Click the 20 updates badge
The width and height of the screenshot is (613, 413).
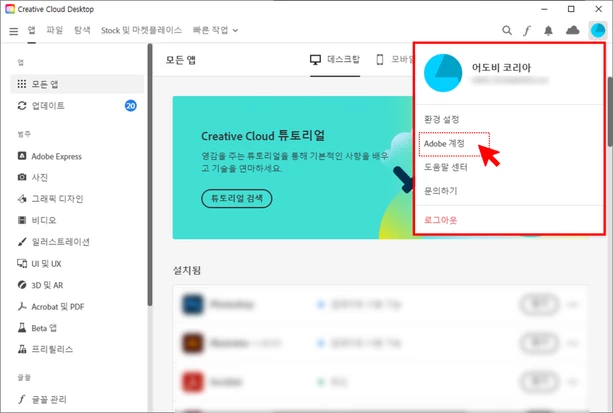131,106
